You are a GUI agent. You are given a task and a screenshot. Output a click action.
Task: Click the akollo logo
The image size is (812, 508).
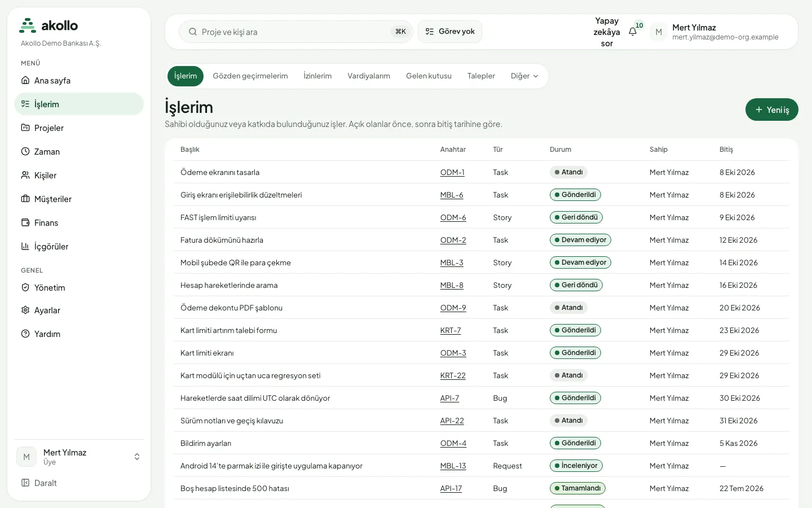pos(49,25)
